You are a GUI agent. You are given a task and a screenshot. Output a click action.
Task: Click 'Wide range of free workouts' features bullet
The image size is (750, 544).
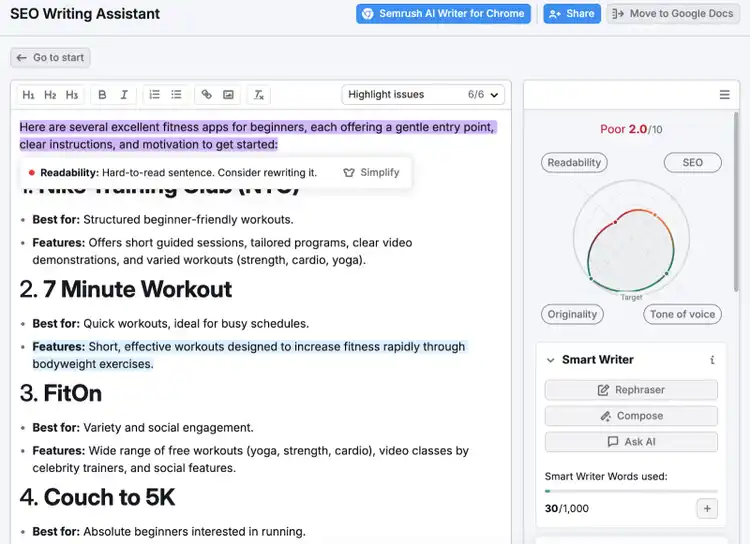point(251,459)
